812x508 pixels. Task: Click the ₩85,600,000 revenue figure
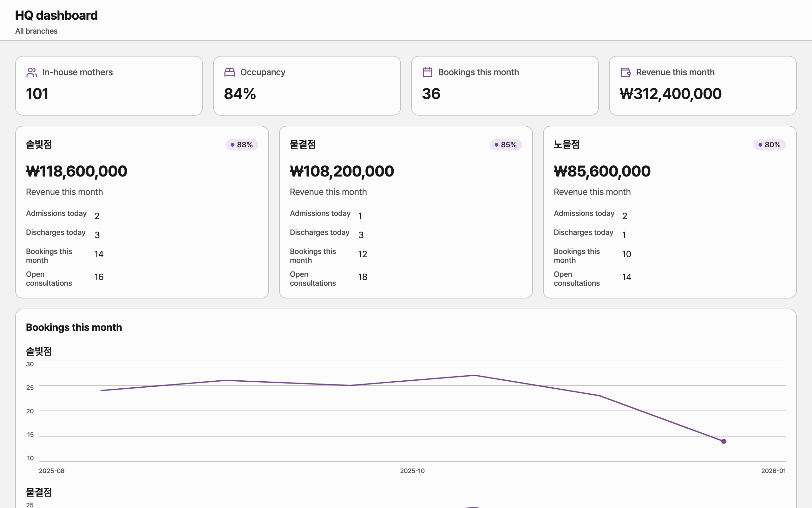[x=602, y=171]
